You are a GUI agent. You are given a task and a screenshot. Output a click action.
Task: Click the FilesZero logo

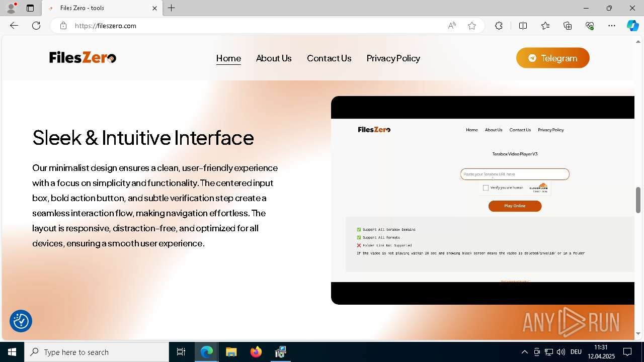[x=83, y=58]
